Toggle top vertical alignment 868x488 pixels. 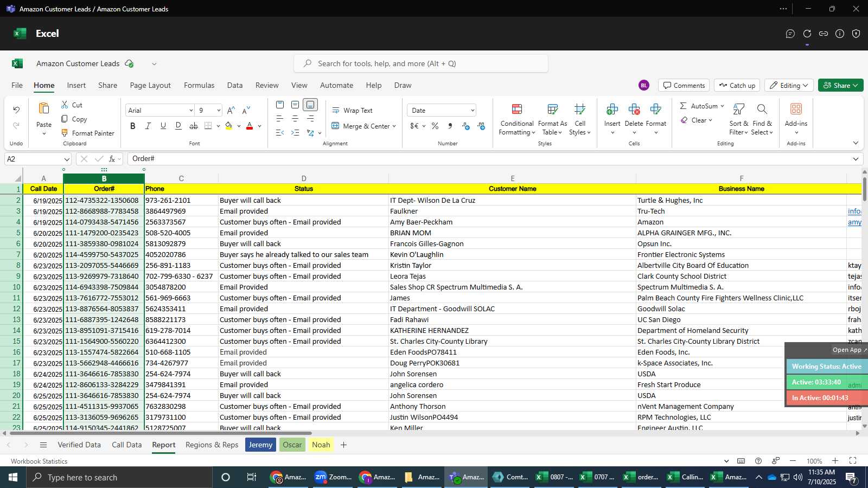[x=280, y=105]
